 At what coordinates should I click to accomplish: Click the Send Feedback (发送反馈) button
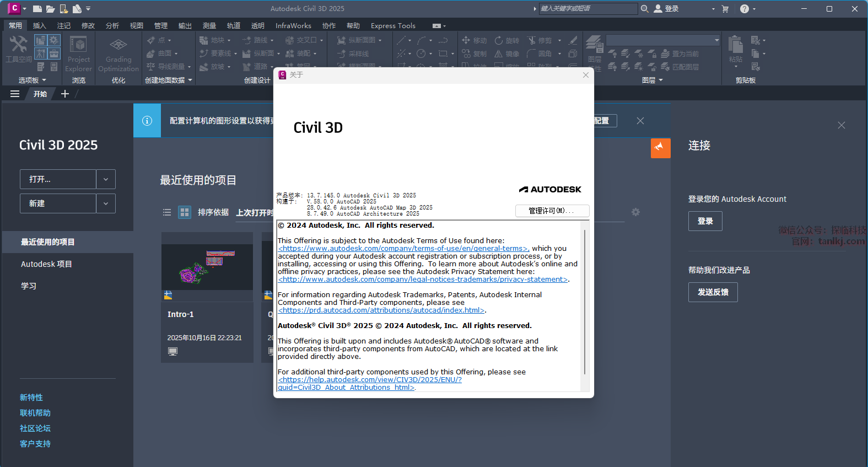coord(713,292)
